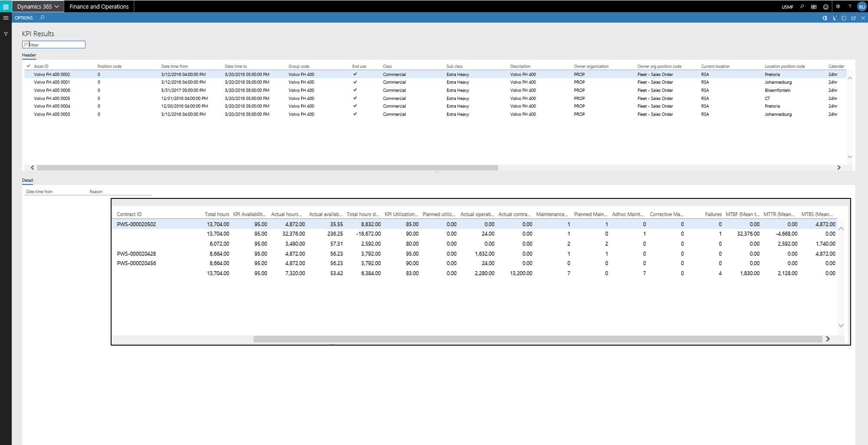Toggle End use check for Volvo FH 400 0001
The image size is (868, 445).
[355, 82]
